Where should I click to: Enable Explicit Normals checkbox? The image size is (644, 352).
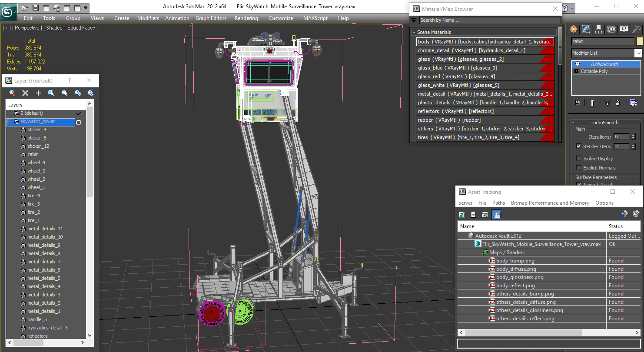(x=578, y=168)
